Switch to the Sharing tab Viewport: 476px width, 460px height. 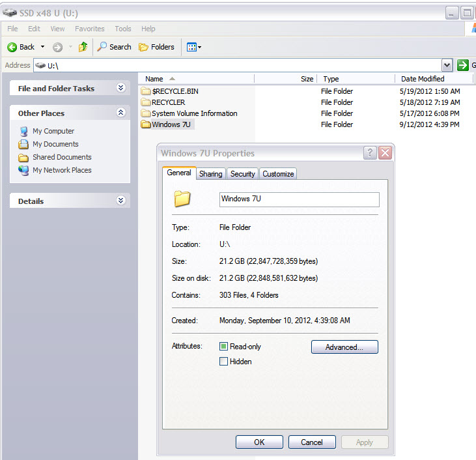[x=211, y=174]
